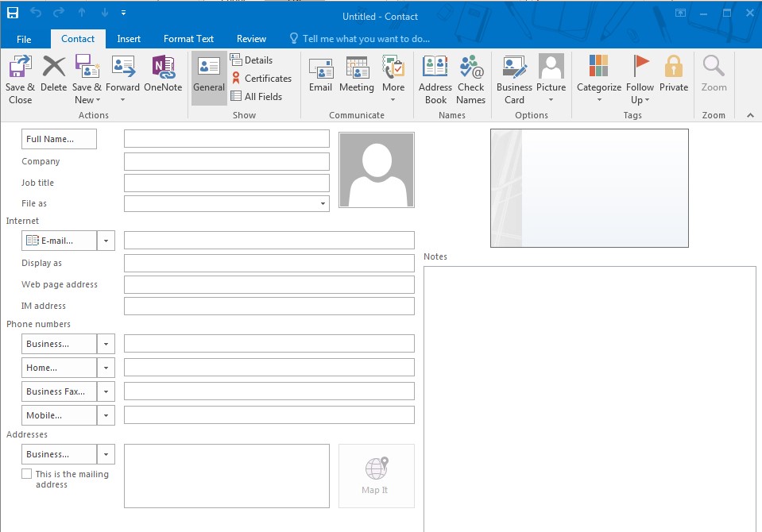Collapse the ribbon

[x=750, y=115]
